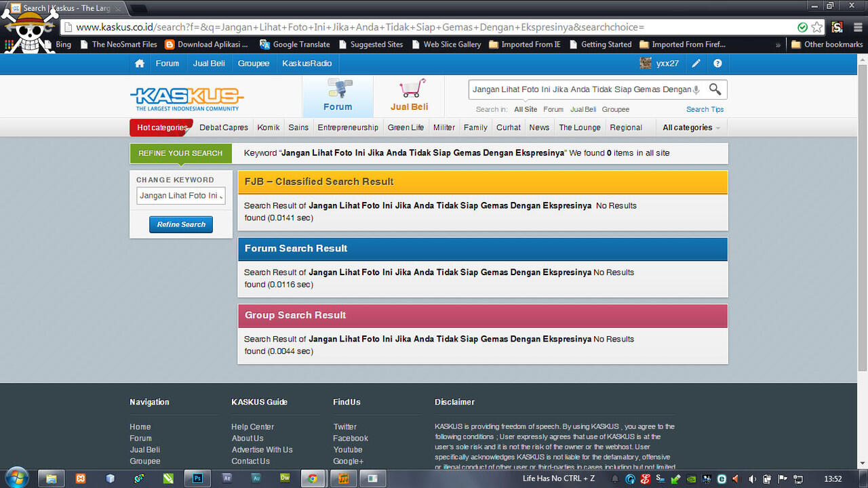Filter search in Forum only

(x=553, y=109)
